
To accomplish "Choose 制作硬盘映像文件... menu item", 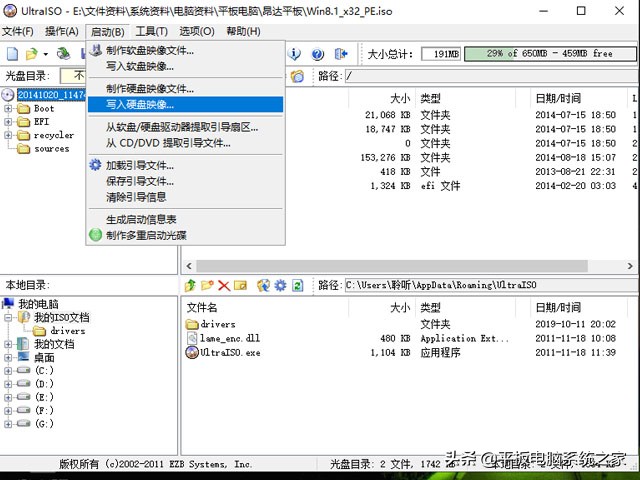I will pos(185,89).
